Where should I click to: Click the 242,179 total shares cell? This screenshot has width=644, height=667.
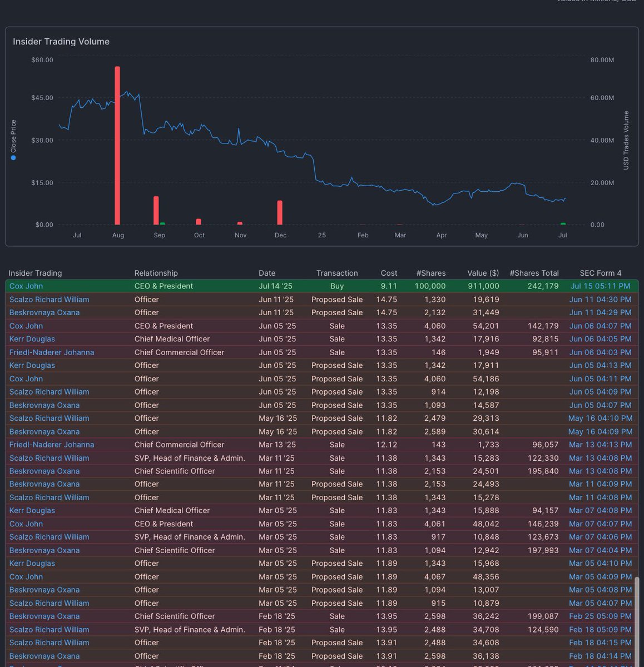point(543,286)
